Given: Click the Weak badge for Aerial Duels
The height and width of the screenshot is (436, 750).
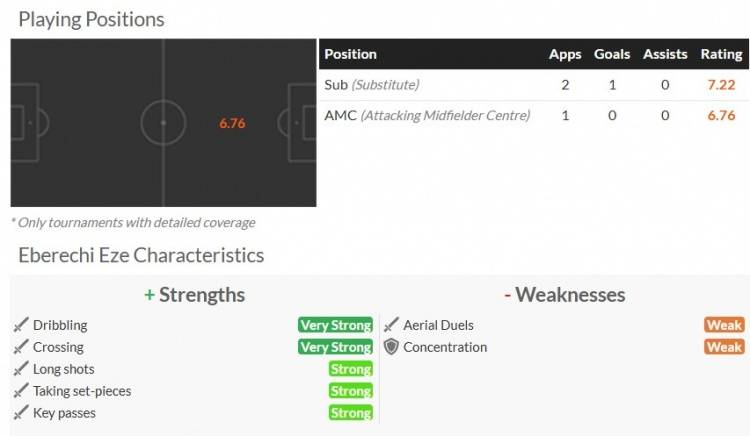Looking at the screenshot, I should coord(724,325).
